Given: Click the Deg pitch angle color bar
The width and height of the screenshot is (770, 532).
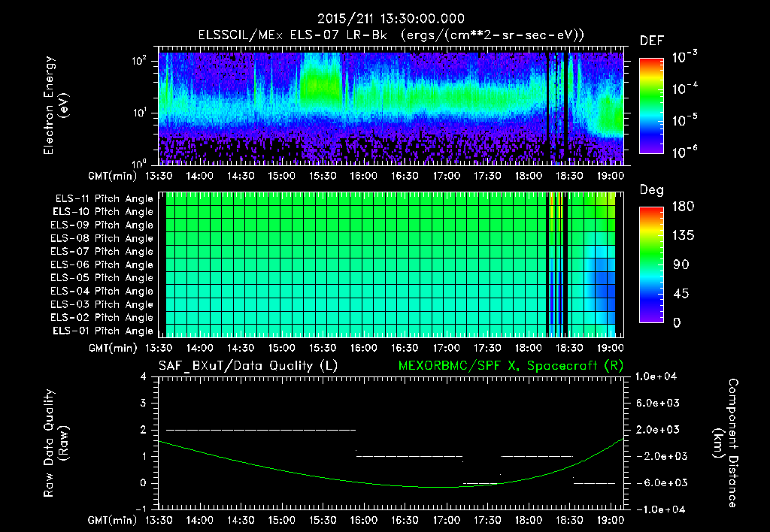Looking at the screenshot, I should (x=651, y=264).
